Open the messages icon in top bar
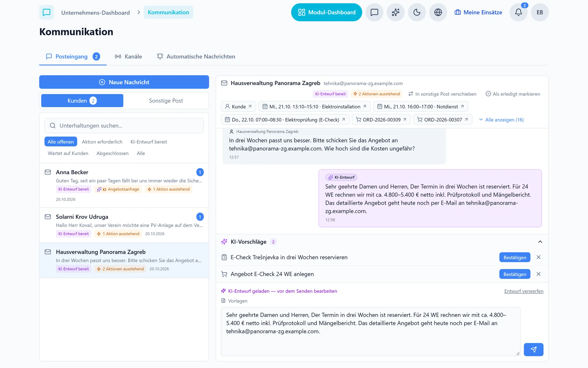Image resolution: width=588 pixels, height=368 pixels. pyautogui.click(x=374, y=12)
